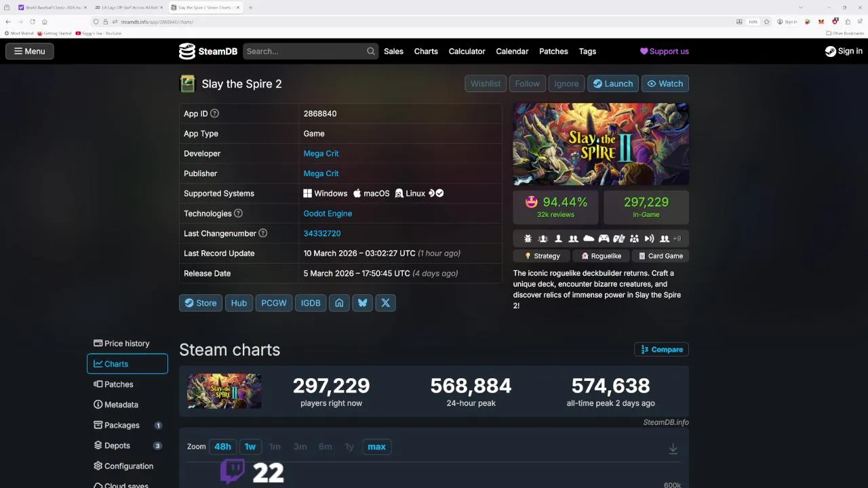Open the Patches nav link
The image size is (868, 488).
(553, 52)
